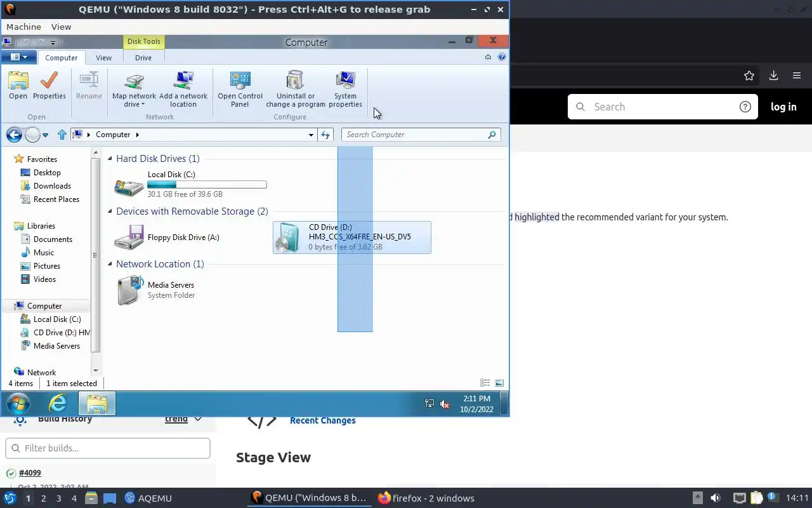The width and height of the screenshot is (812, 508).
Task: Click the Local Disk (C:) capacity bar
Action: click(x=207, y=184)
